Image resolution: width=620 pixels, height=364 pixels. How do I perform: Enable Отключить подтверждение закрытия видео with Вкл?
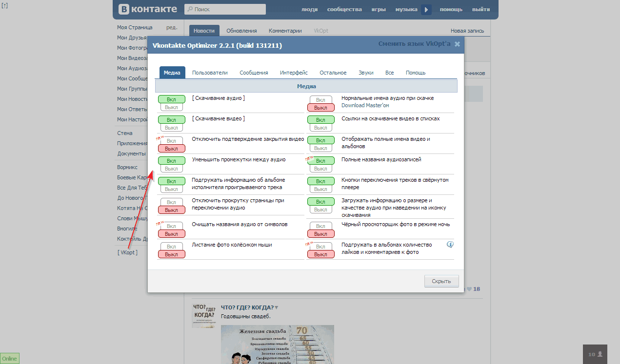[171, 140]
